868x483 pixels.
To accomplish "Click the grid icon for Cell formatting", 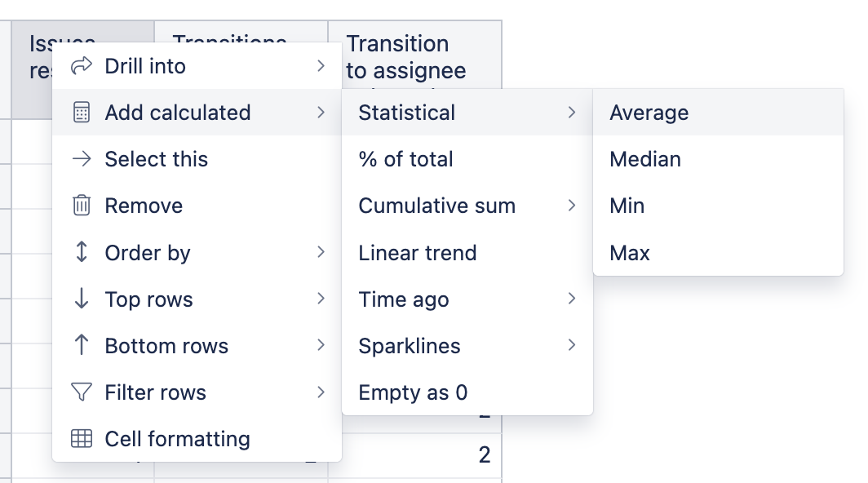I will click(82, 439).
